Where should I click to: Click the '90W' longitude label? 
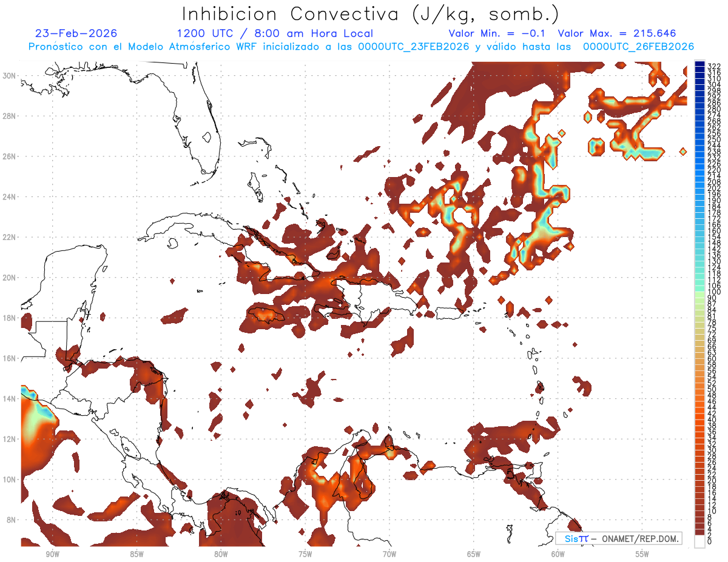click(x=52, y=554)
